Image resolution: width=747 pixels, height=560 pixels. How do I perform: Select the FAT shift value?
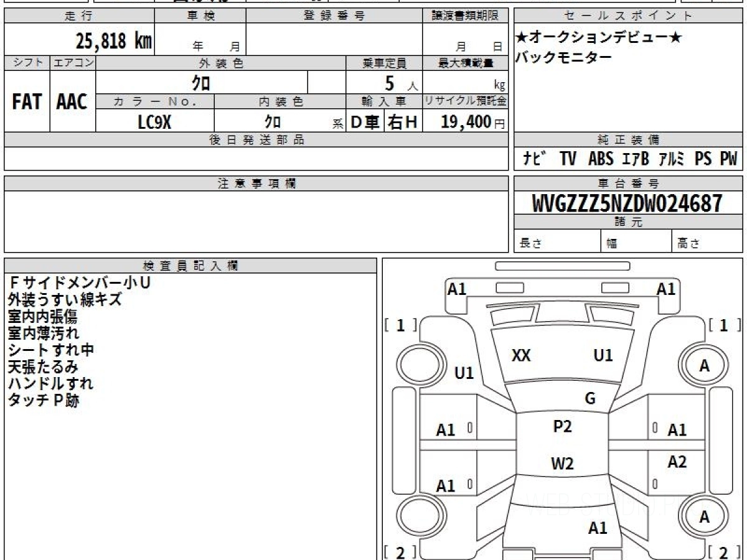27,102
